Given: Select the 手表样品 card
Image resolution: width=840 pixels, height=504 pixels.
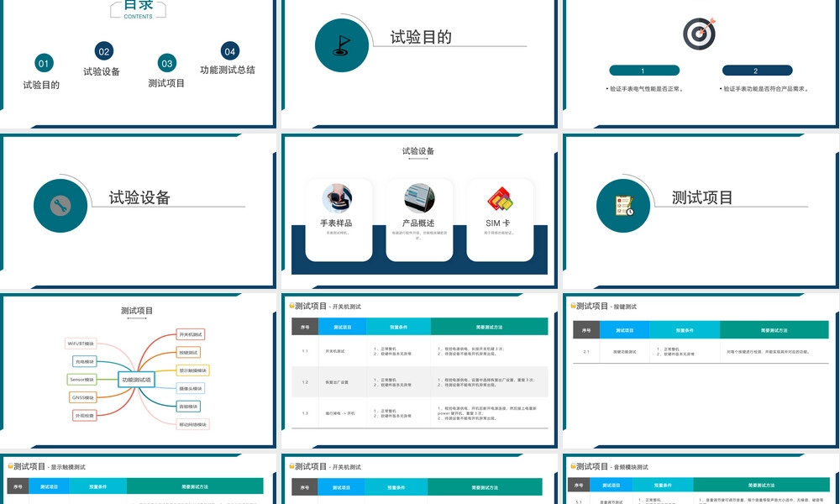Looking at the screenshot, I should click(x=339, y=220).
